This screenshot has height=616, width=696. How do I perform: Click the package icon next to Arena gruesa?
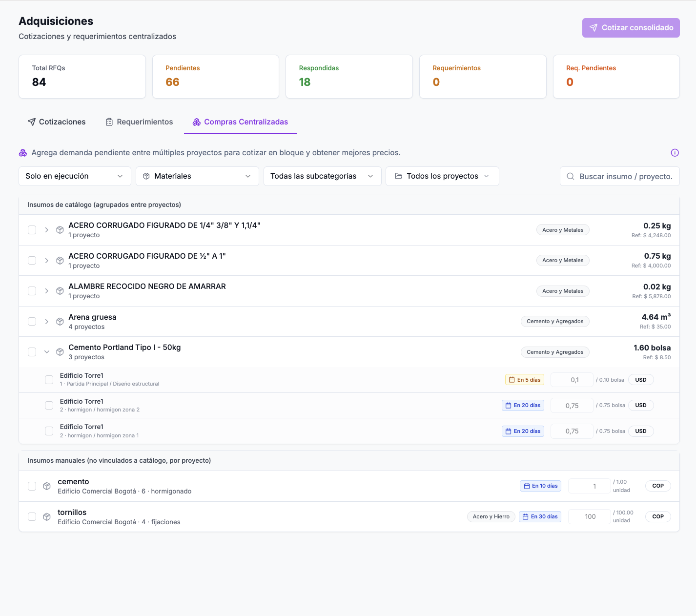[x=60, y=322]
